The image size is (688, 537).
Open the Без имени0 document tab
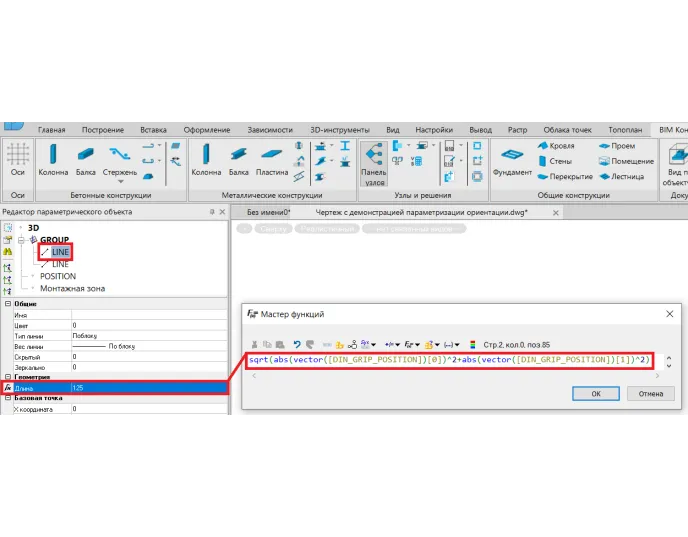click(268, 212)
